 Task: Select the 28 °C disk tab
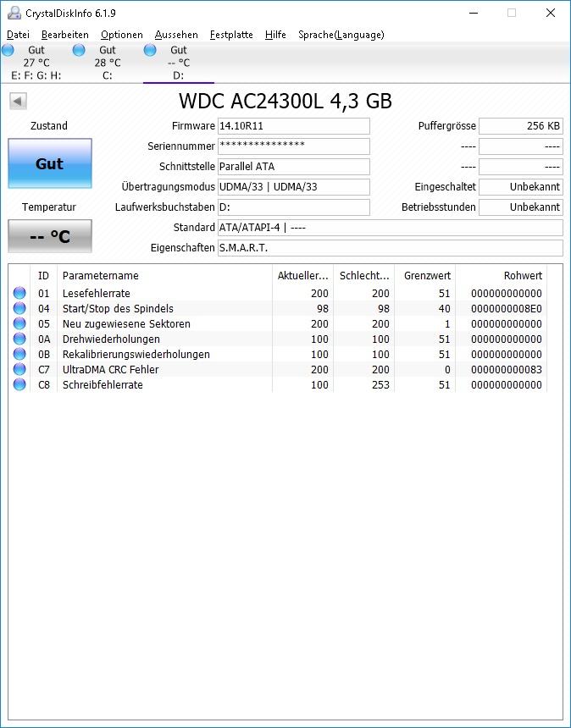click(108, 63)
